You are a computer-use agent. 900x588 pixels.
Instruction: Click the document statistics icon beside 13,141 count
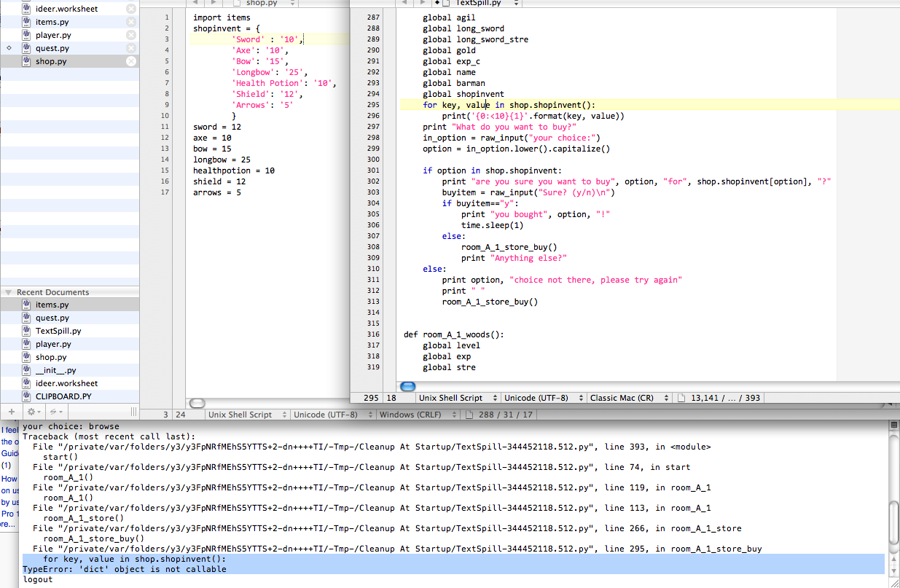pyautogui.click(x=681, y=398)
